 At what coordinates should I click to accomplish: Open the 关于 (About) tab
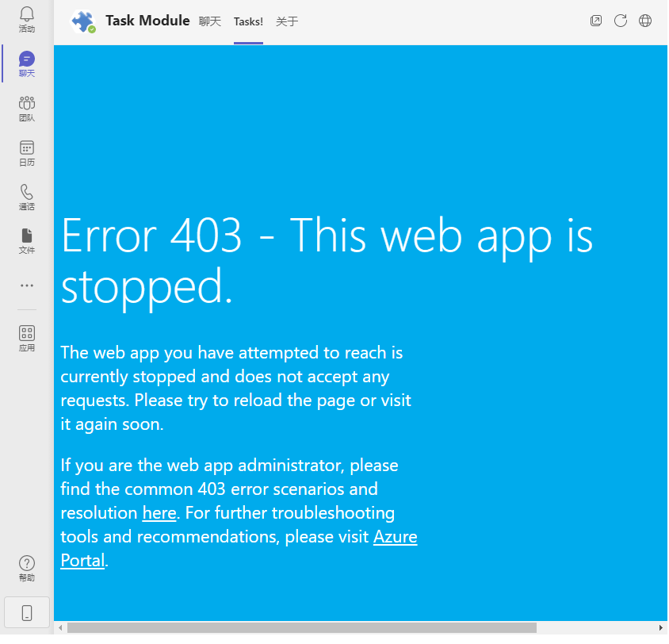[x=286, y=21]
